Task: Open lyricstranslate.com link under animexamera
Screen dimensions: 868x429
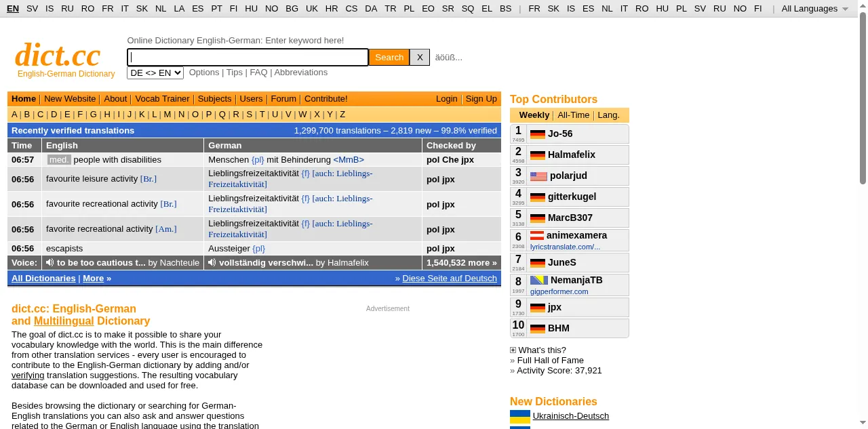Action: (565, 247)
